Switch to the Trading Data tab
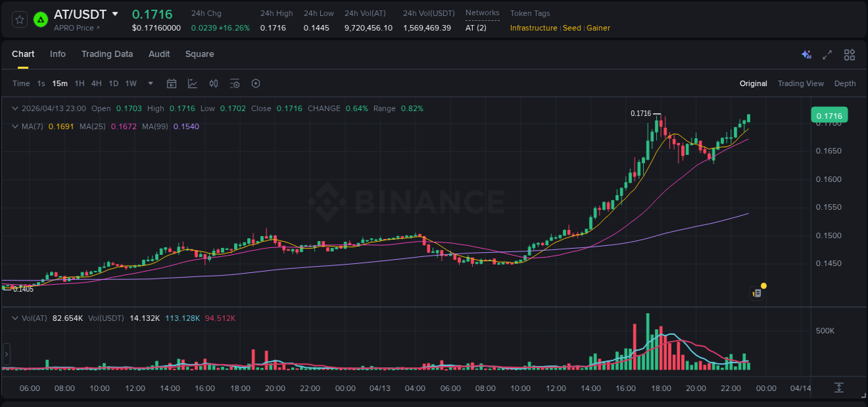 107,54
